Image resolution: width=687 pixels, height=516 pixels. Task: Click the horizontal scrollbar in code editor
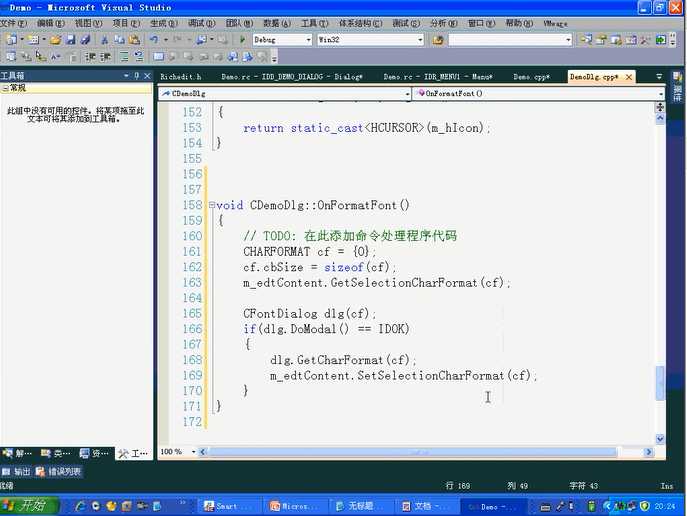tap(413, 452)
